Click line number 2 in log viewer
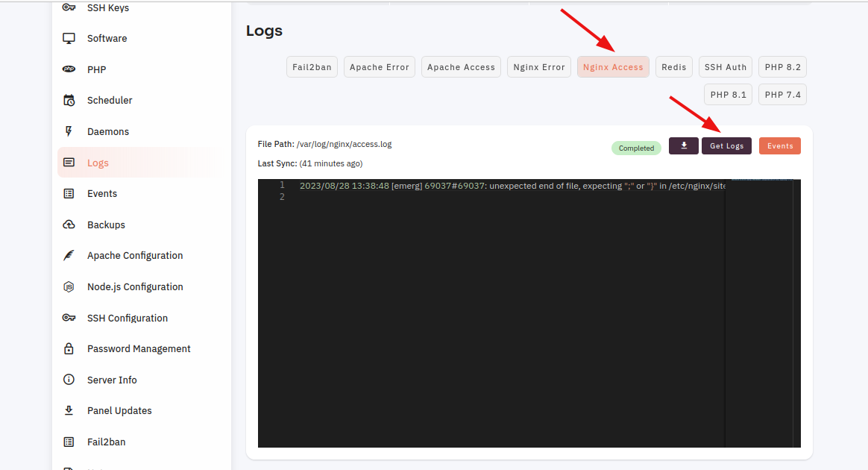The width and height of the screenshot is (868, 470). coord(282,196)
